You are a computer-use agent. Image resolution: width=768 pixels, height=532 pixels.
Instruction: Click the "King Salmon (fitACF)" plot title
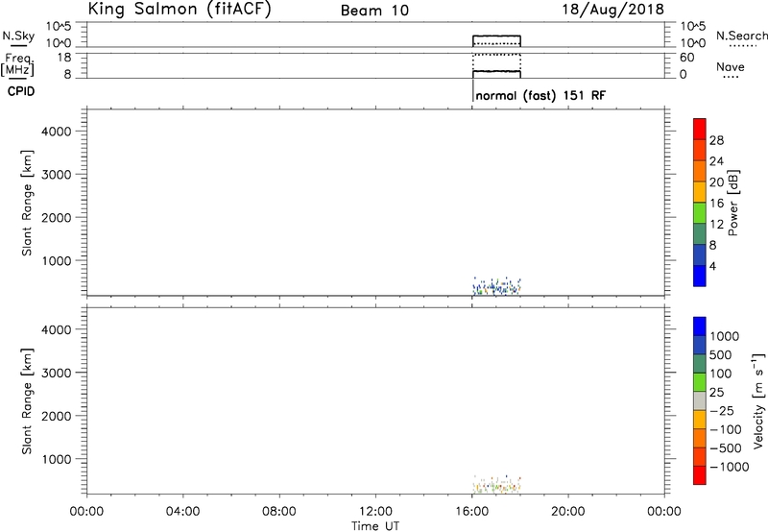(180, 10)
